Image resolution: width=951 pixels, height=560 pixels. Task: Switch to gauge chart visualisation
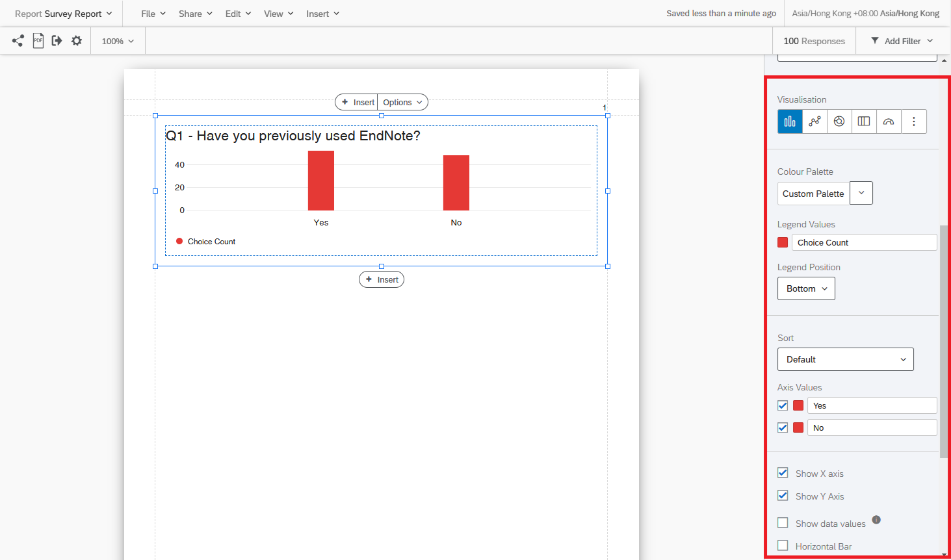tap(889, 121)
